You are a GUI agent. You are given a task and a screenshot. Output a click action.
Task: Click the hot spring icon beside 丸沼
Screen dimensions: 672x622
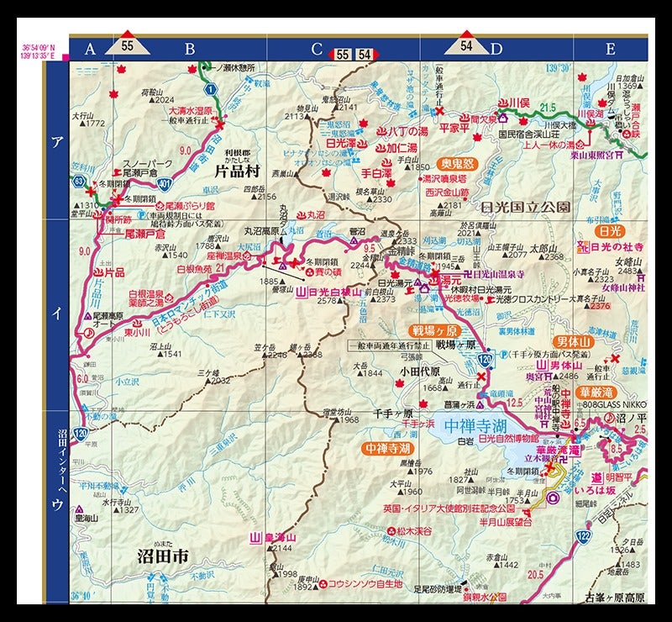pyautogui.click(x=302, y=215)
